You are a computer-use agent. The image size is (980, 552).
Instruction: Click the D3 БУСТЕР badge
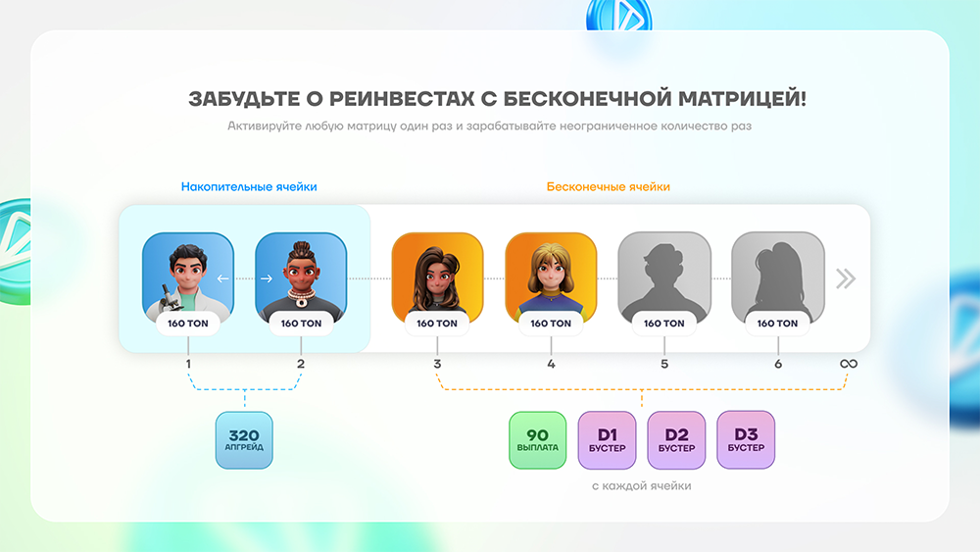coord(746,440)
